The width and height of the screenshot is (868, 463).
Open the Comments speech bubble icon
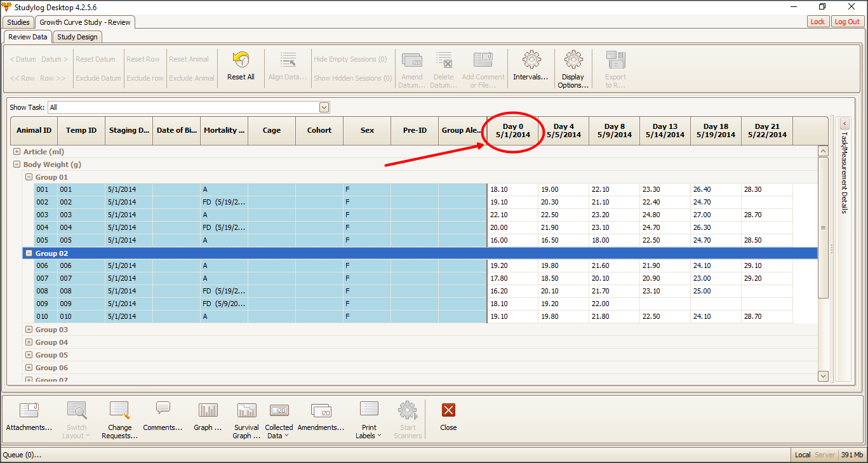click(163, 408)
